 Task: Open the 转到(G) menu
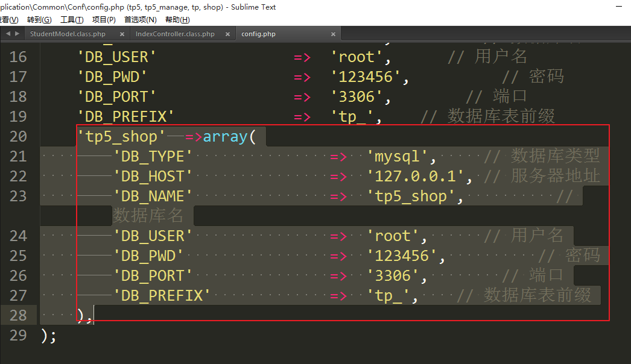39,20
